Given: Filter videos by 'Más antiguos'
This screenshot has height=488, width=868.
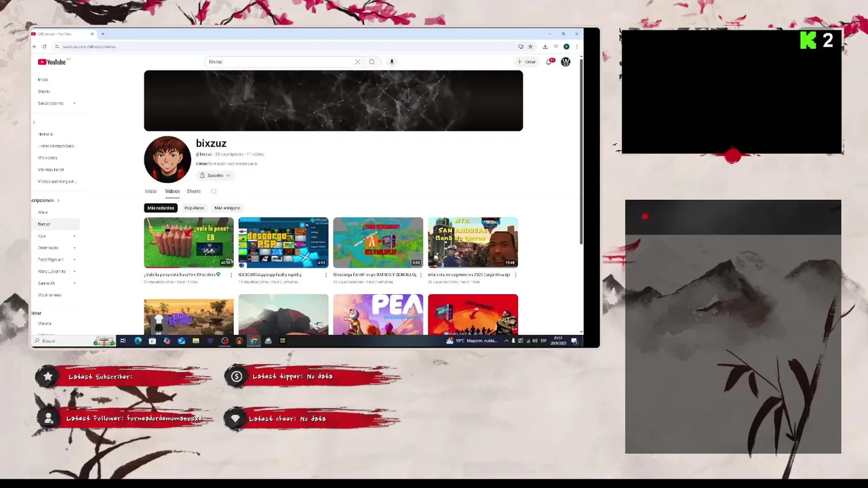Looking at the screenshot, I should [227, 208].
